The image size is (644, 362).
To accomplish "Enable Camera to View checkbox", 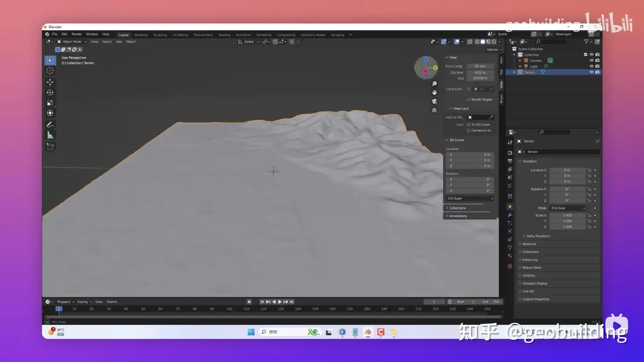I will 468,130.
